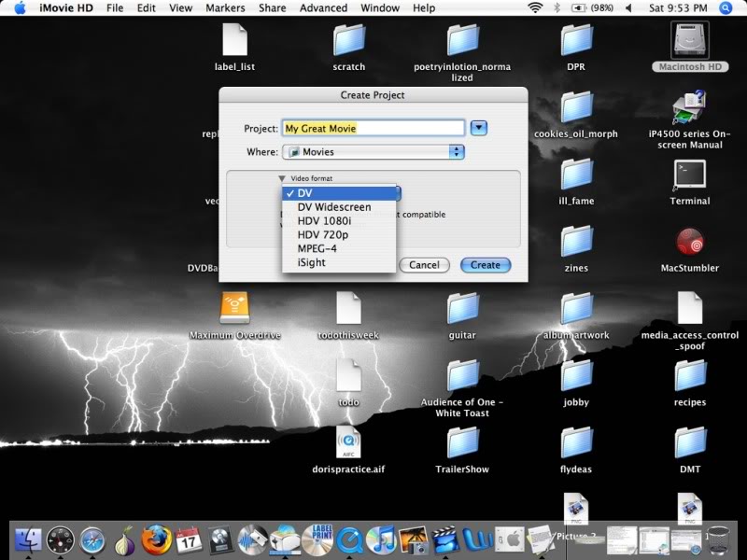Open iPhoto from the Dock

414,540
